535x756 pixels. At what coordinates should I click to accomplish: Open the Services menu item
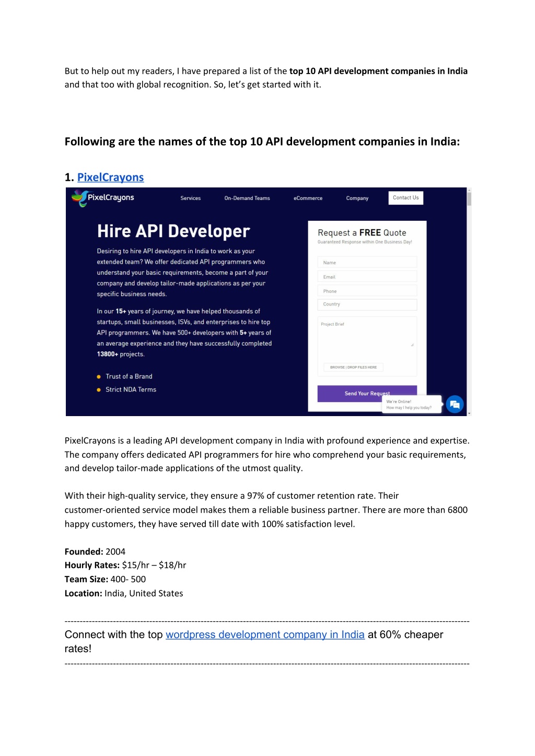click(191, 198)
